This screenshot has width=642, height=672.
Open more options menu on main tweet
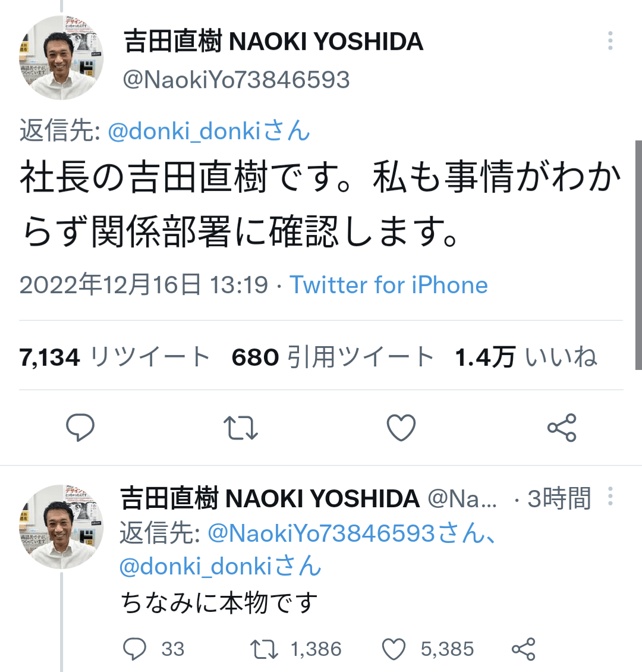[x=610, y=41]
